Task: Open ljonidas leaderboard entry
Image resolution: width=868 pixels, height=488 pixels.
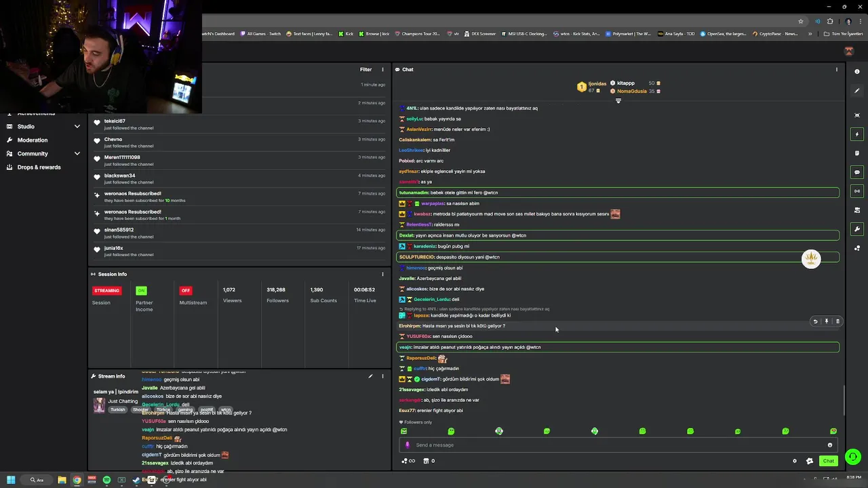Action: [592, 87]
